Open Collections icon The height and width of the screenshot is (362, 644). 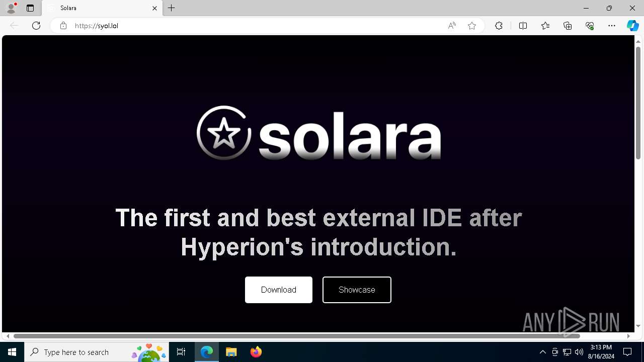(x=568, y=26)
